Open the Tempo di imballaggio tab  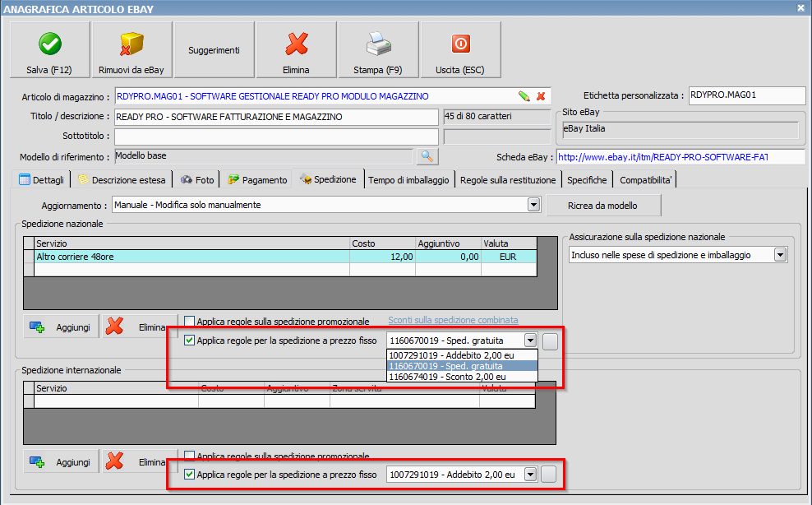pos(408,180)
